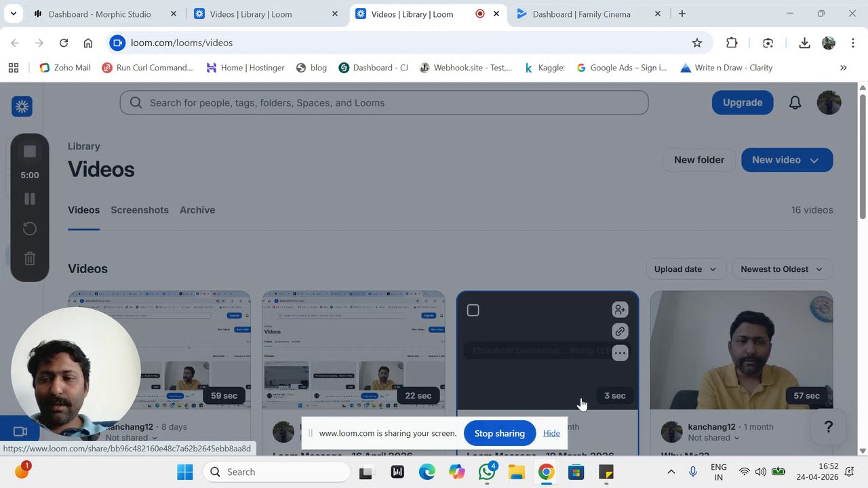The height and width of the screenshot is (488, 868).
Task: Bookmark this page with the star icon
Action: pyautogui.click(x=697, y=43)
